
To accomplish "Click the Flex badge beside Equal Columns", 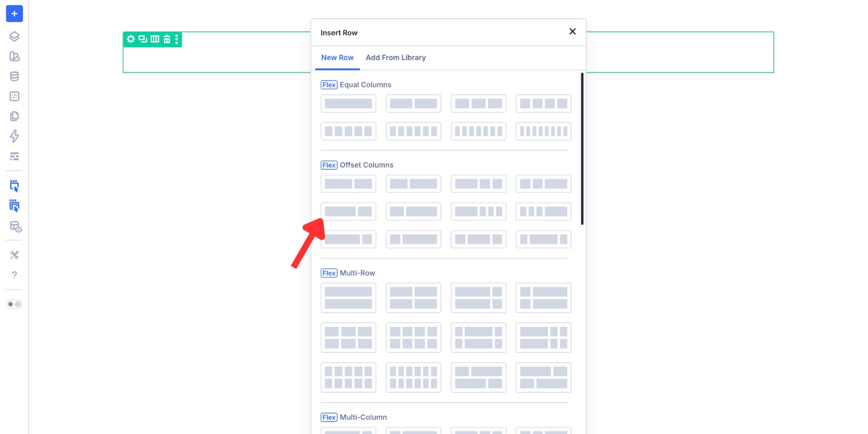I will tap(329, 85).
